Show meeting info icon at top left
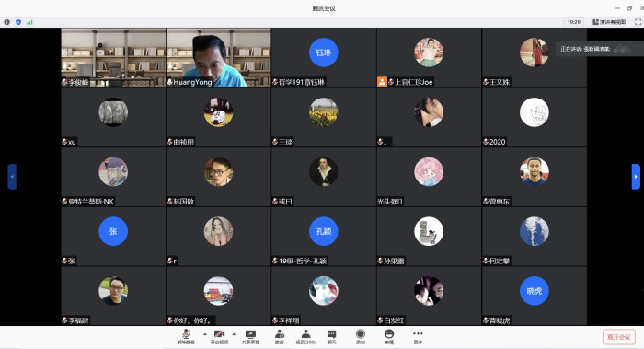Screen dimensions: 644x349 coord(7,22)
